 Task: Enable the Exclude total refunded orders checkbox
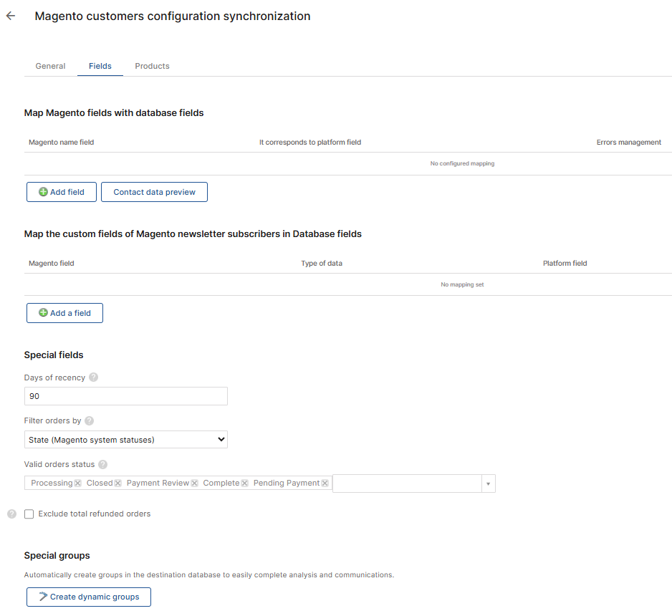pyautogui.click(x=29, y=514)
